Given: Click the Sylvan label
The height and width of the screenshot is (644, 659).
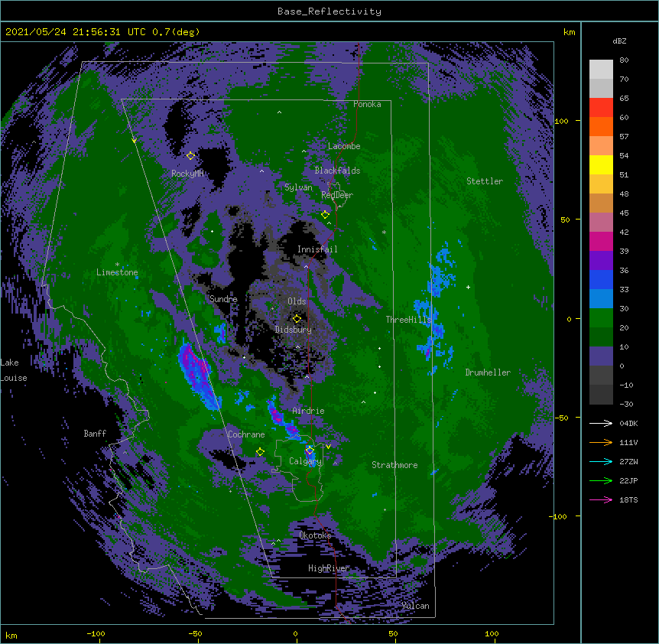Looking at the screenshot, I should click(x=298, y=187).
